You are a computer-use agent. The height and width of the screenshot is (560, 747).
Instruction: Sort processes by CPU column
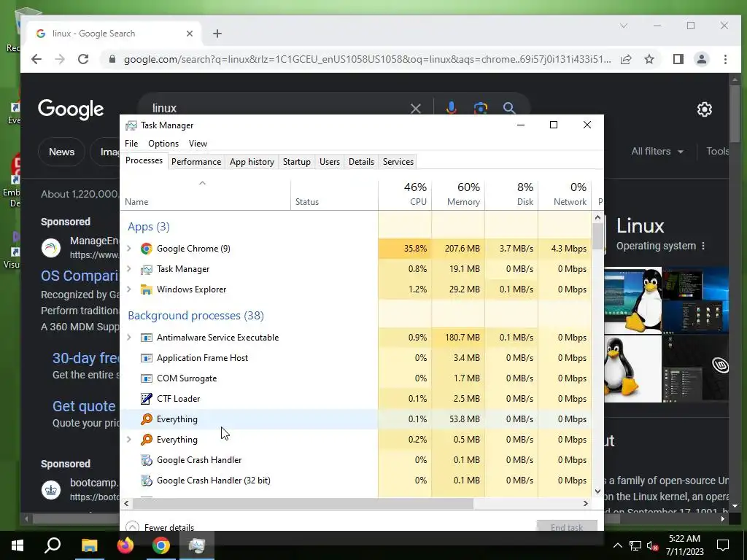pos(405,195)
